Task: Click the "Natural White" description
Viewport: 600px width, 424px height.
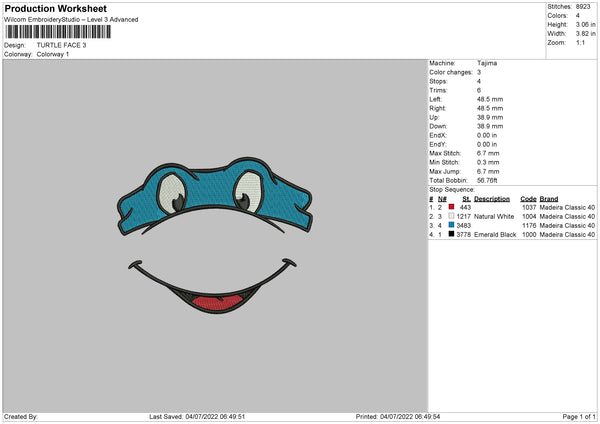Action: tap(494, 216)
